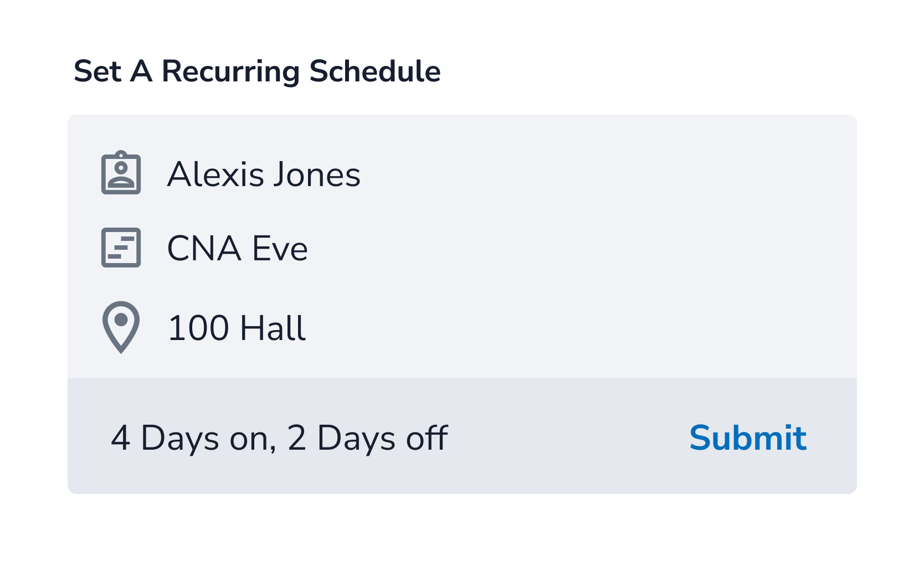Select the 100 Hall location label
Screen dimensions: 924x561
tap(237, 328)
